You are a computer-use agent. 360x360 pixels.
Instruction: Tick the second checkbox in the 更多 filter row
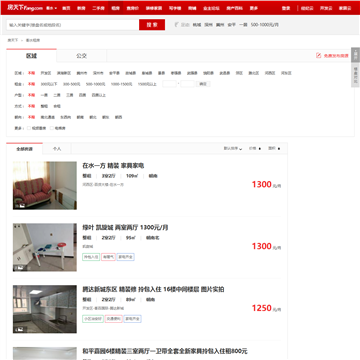click(52, 128)
